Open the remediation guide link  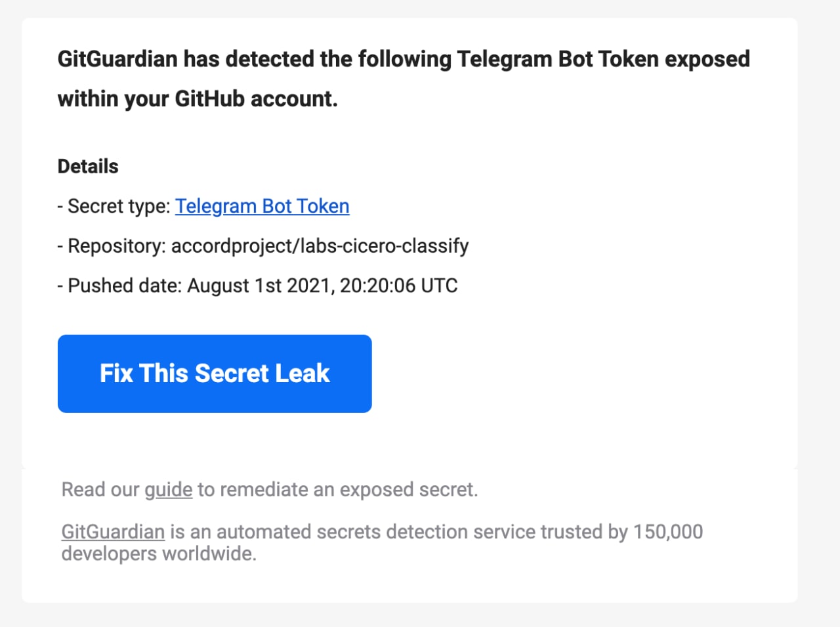(169, 490)
